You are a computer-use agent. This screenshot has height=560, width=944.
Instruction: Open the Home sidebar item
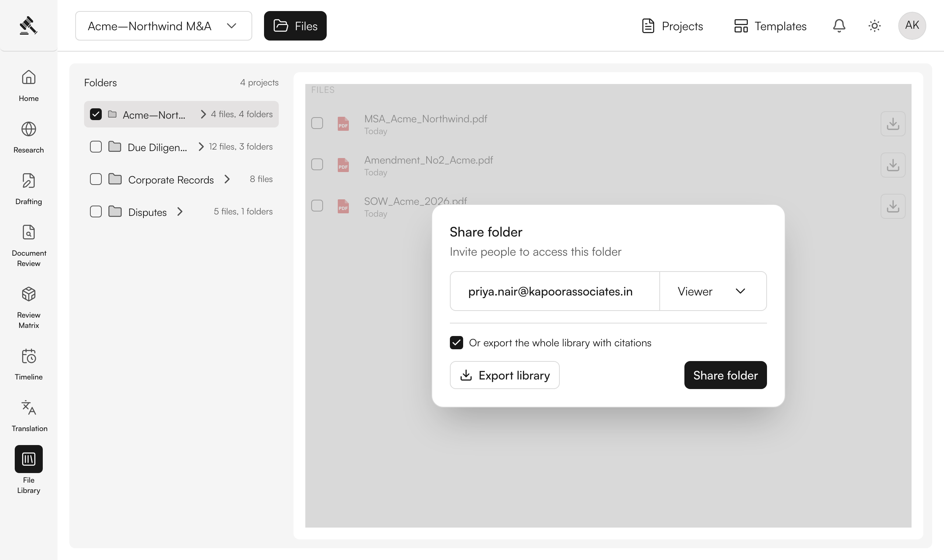[x=29, y=86]
